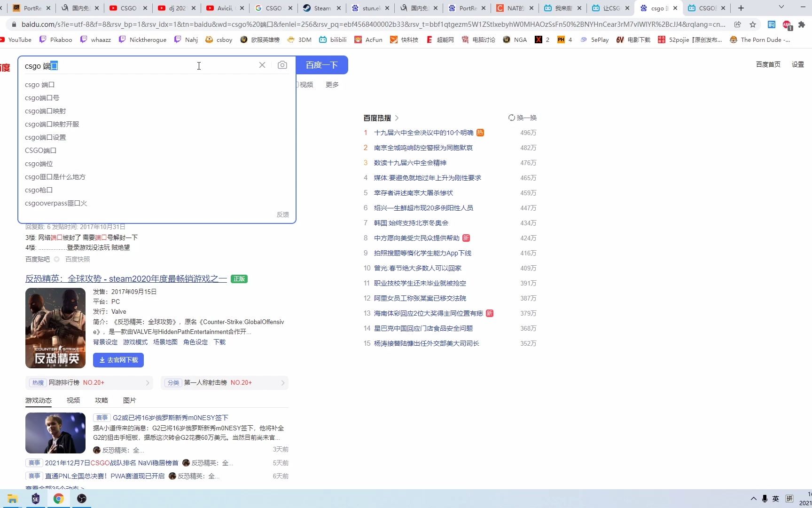Share page via address bar share icon
Viewport: 812px width, 508px height.
point(738,24)
